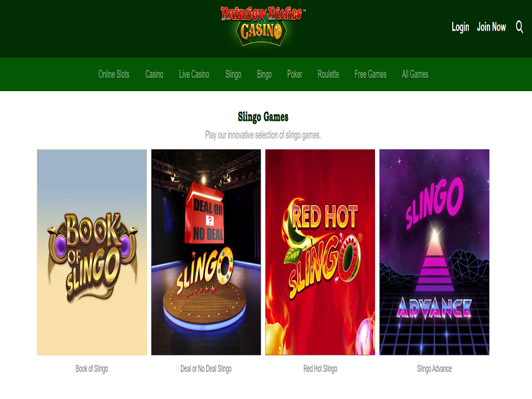Click the Book of Slingo caption link
Screen dimensions: 532x399
point(92,369)
